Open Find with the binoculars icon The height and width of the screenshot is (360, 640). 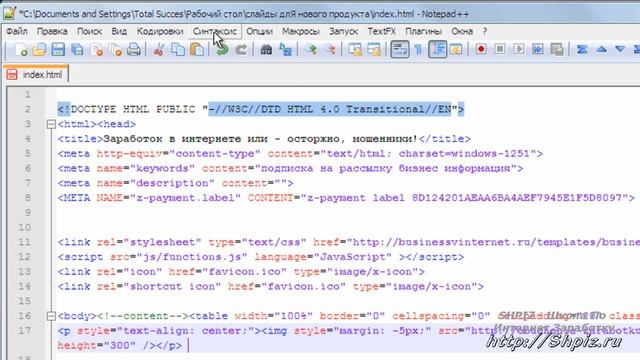[x=266, y=50]
